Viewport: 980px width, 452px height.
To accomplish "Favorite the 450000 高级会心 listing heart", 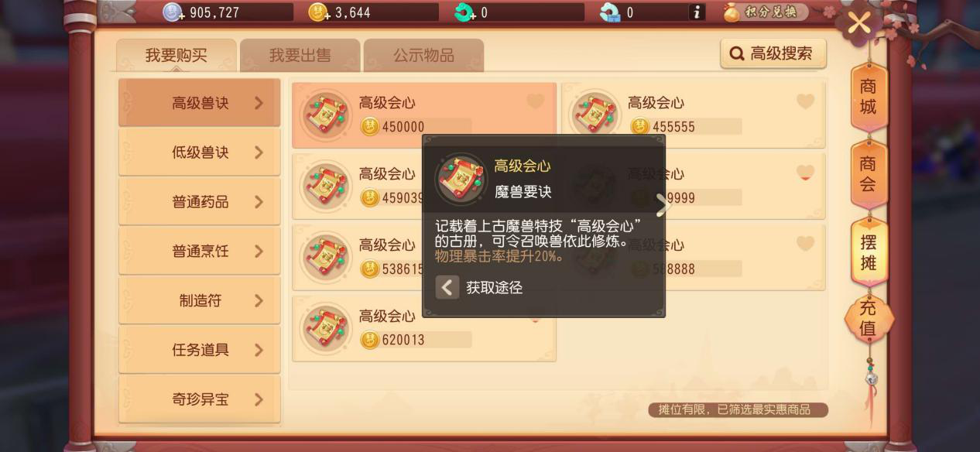I will pos(535,101).
